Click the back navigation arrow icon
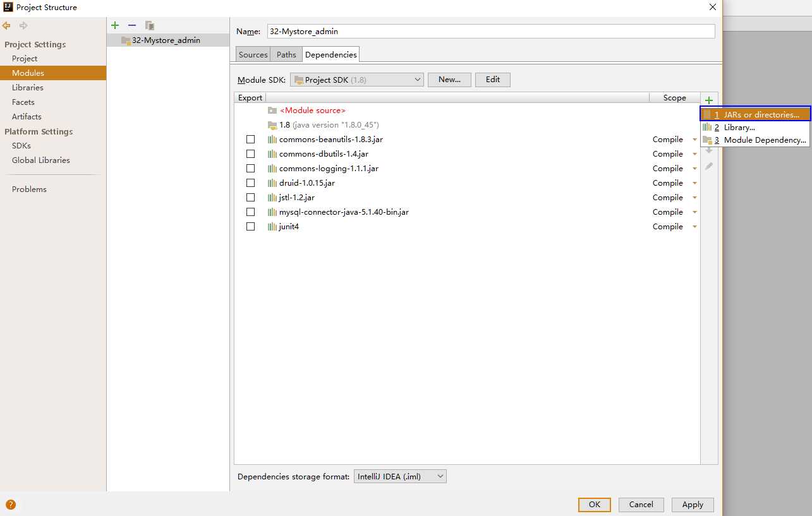Screen dimensions: 812x516 coord(6,26)
